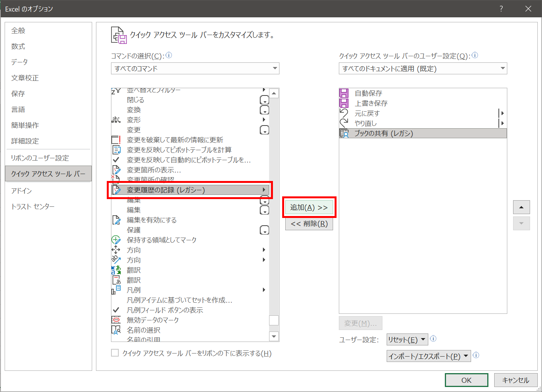Open the 簡単操作 options category
Viewport: 542px width, 392px height.
[x=49, y=125]
